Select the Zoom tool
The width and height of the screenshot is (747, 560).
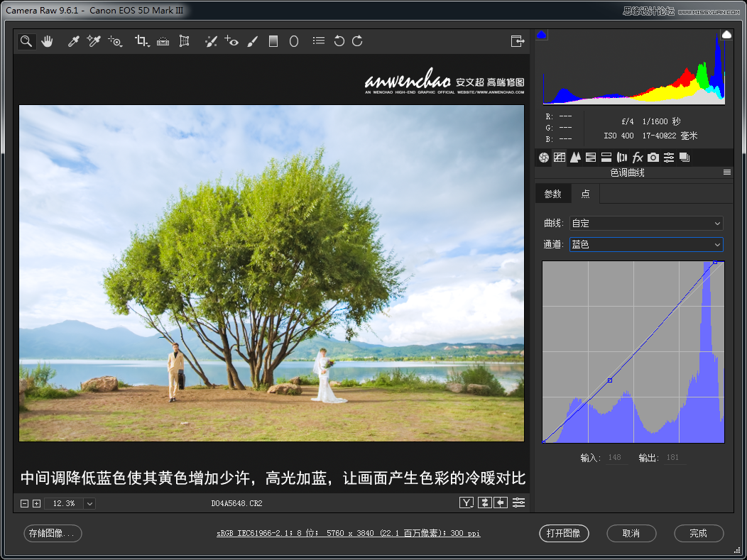(x=26, y=41)
